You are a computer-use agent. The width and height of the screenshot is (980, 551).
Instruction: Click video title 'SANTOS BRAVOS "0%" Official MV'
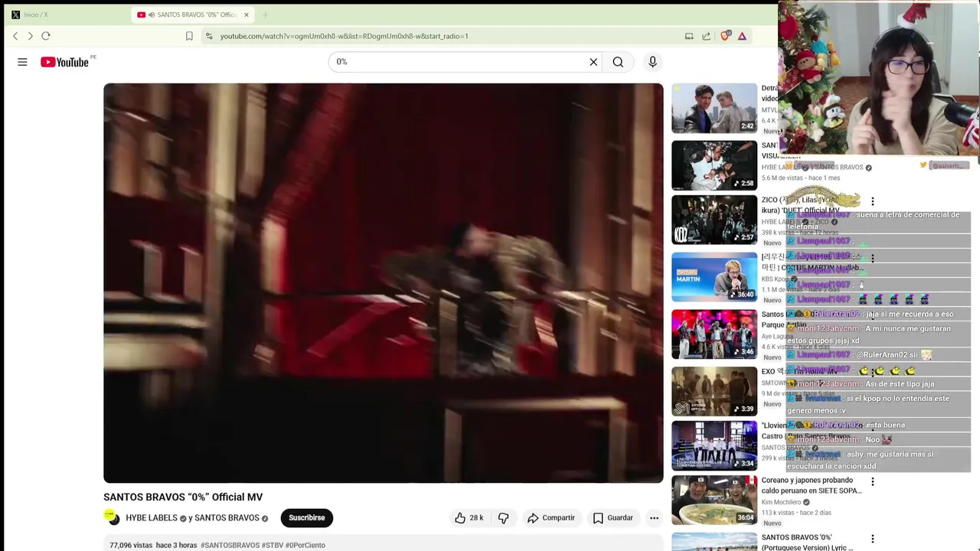[183, 497]
